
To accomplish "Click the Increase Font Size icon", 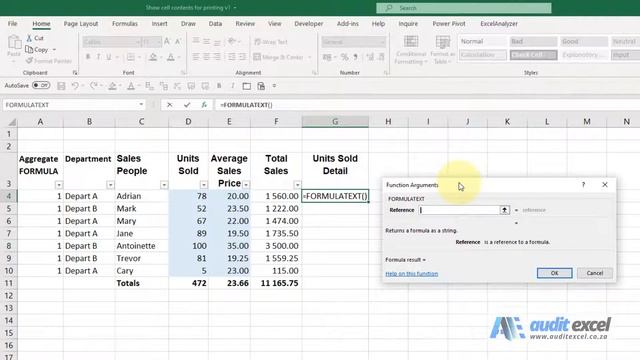I will [x=167, y=42].
